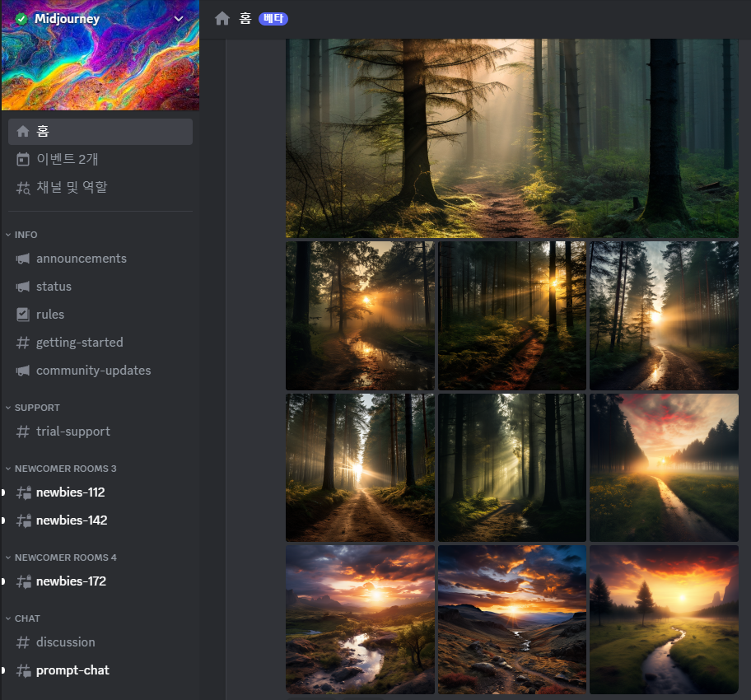Select the 홈 item in the sidebar
The image size is (751, 700).
tap(100, 132)
